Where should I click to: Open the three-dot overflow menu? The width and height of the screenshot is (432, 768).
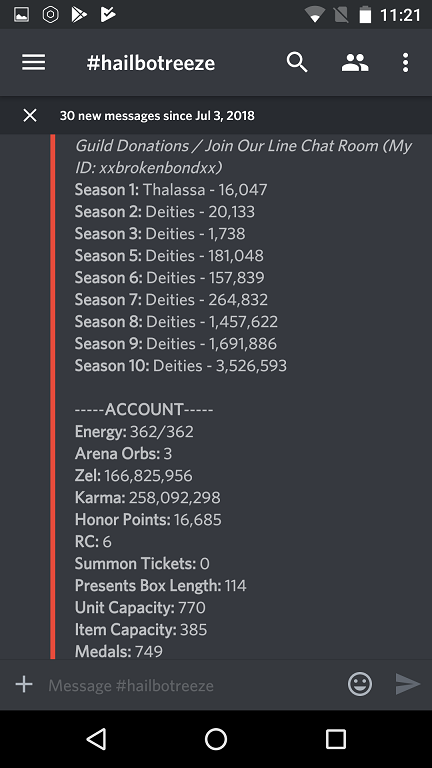405,63
